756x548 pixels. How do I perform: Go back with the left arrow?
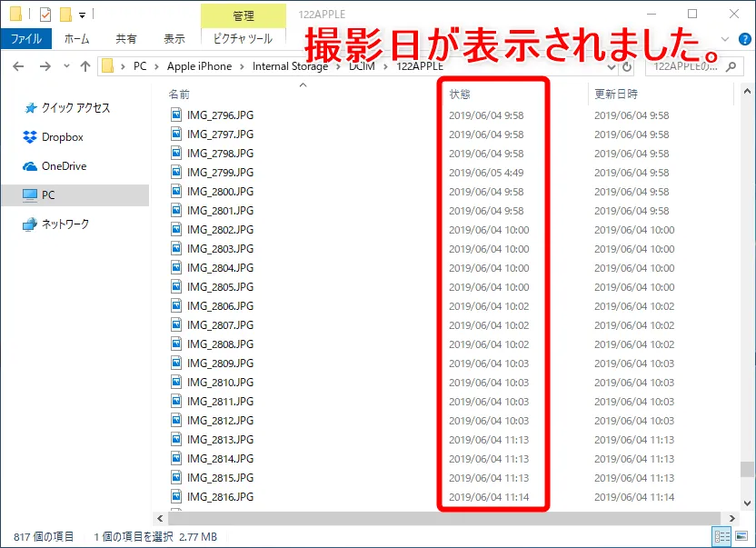click(x=18, y=66)
